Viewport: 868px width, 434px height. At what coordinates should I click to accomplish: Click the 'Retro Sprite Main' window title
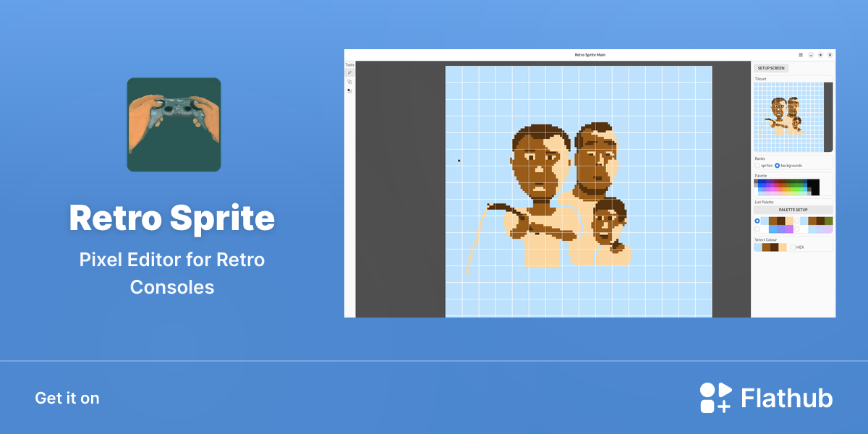coord(590,55)
